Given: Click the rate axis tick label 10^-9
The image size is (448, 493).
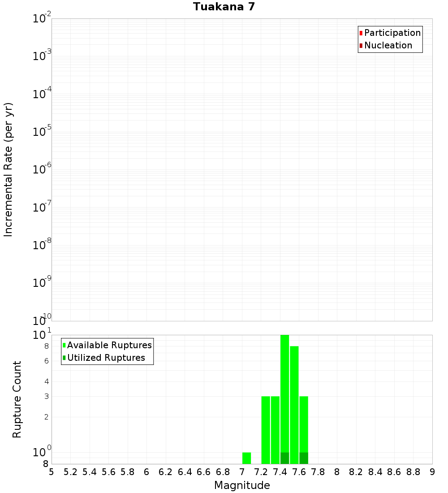Looking at the screenshot, I should [x=42, y=282].
